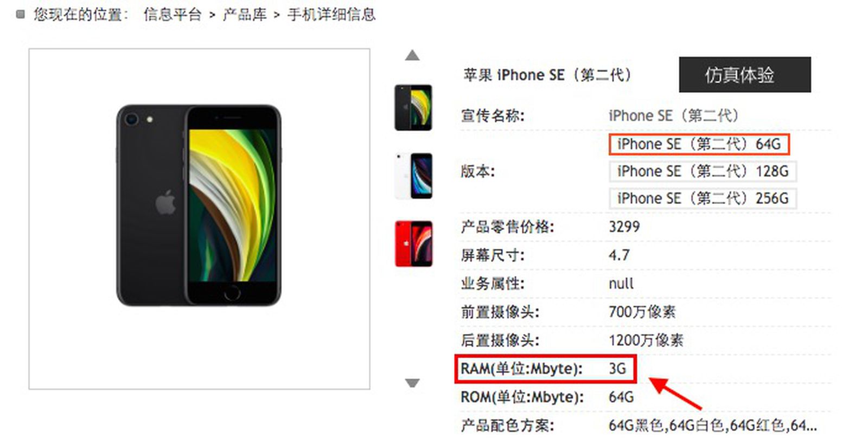Choose the iPhone SE 64G version
This screenshot has width=868, height=438.
(x=699, y=144)
